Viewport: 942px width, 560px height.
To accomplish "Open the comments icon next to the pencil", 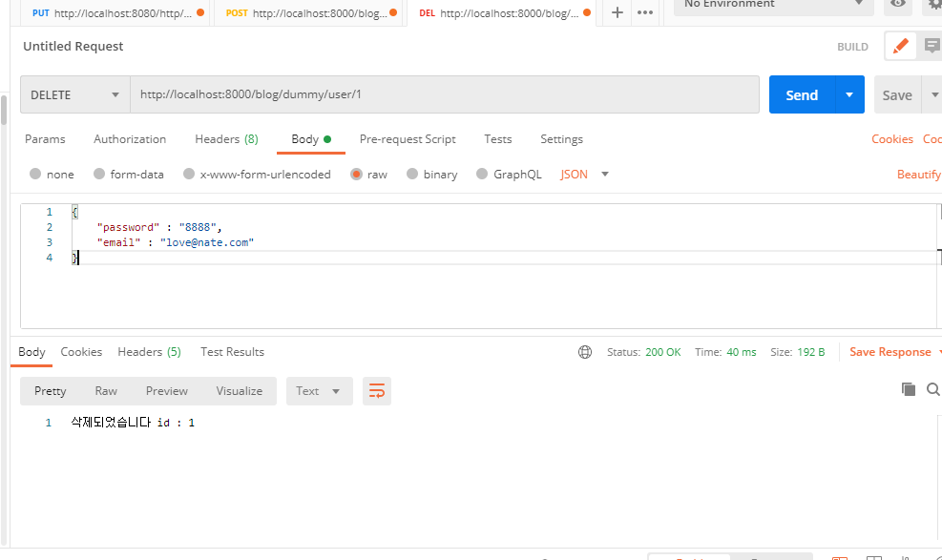I will coord(932,45).
